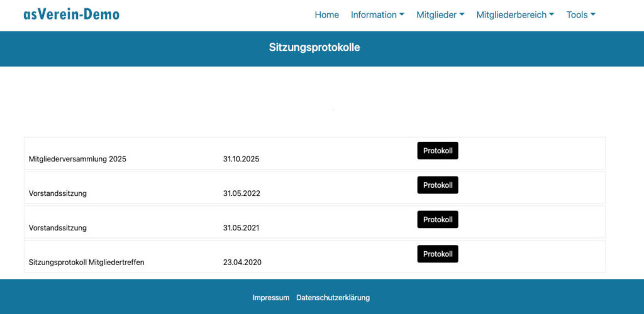Go to the Home page

pos(326,15)
